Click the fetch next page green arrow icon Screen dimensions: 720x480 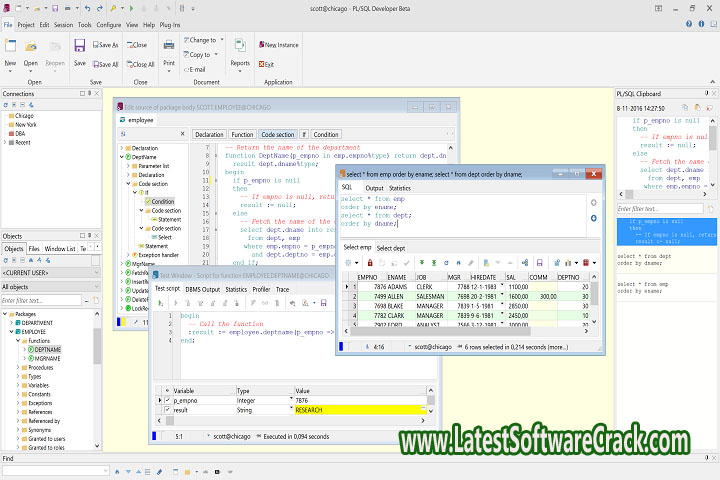coord(422,263)
